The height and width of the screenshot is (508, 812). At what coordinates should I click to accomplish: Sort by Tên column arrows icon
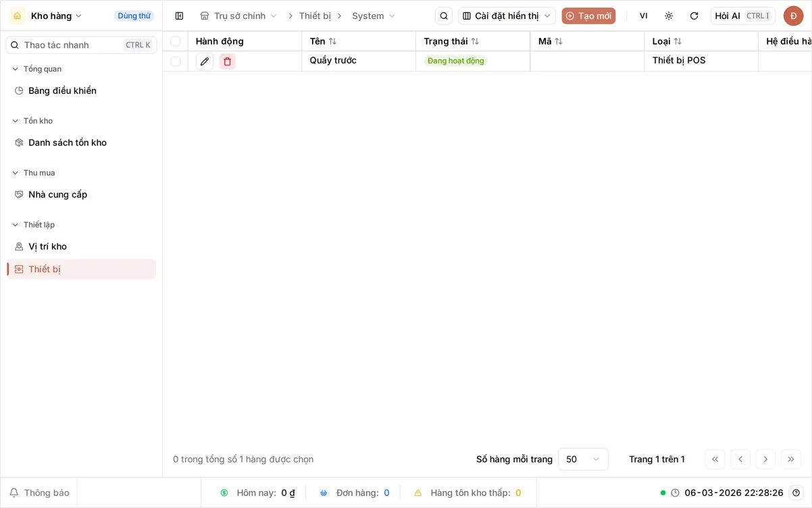click(332, 41)
